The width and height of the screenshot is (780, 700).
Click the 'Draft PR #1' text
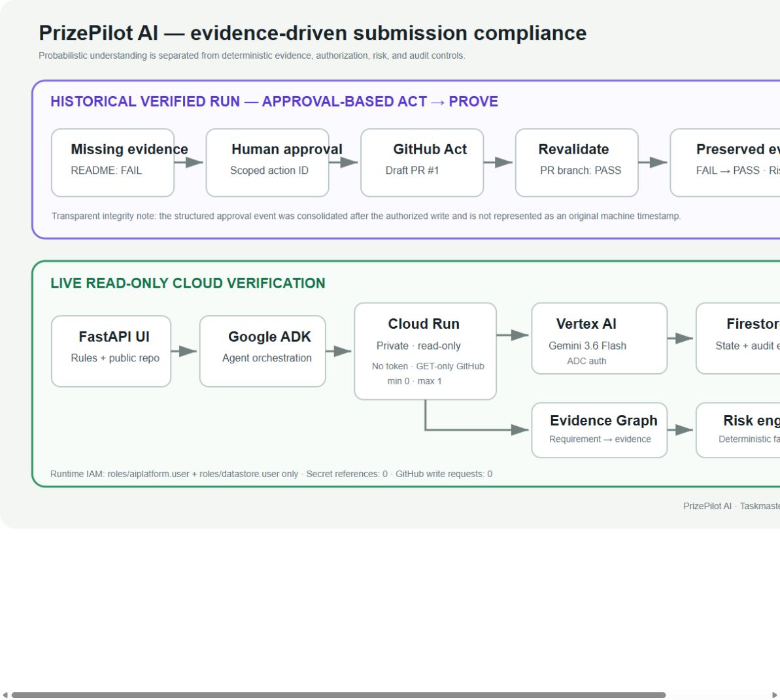point(412,171)
